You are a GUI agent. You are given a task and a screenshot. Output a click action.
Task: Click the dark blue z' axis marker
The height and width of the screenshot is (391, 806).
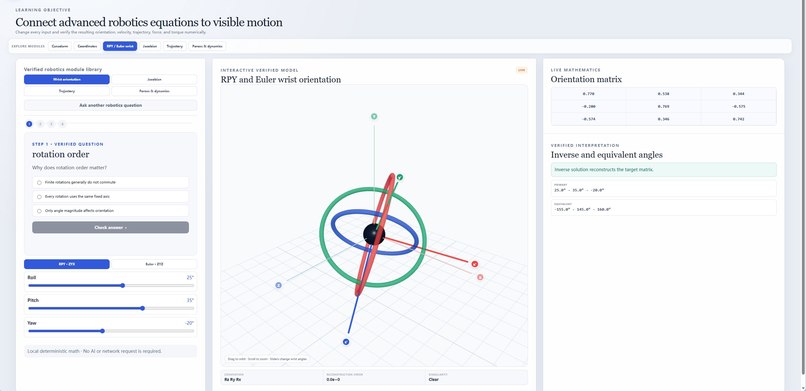click(346, 342)
